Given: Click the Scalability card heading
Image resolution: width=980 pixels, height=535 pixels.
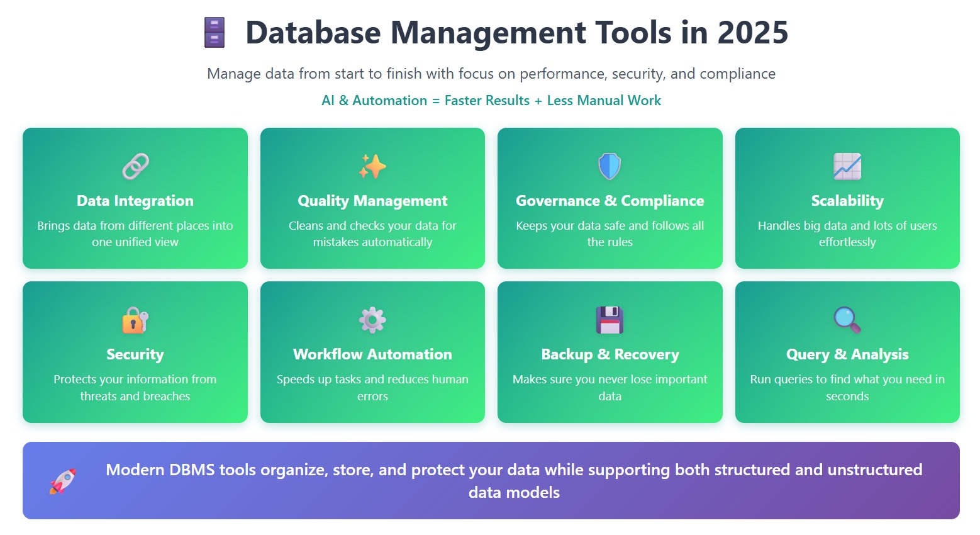Looking at the screenshot, I should pyautogui.click(x=847, y=201).
